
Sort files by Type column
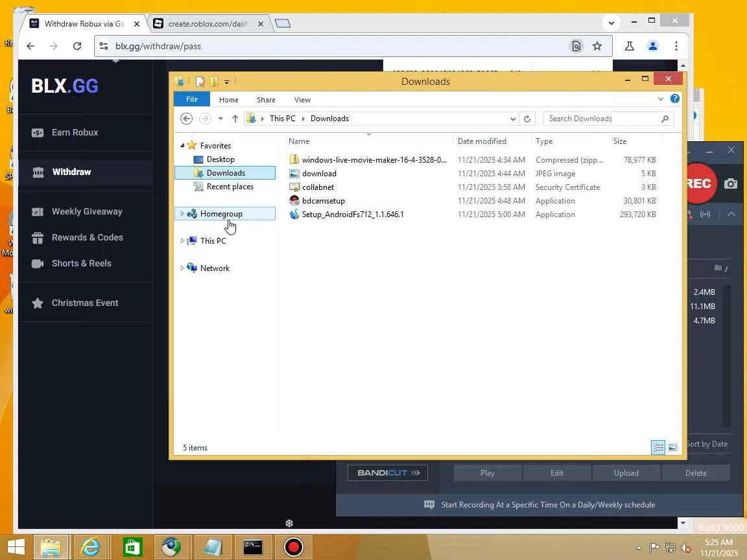tap(570, 141)
